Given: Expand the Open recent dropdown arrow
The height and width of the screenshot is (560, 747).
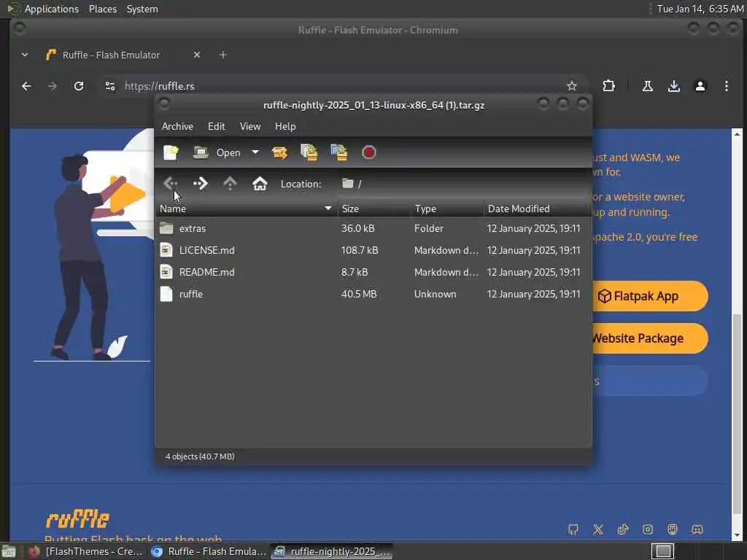Looking at the screenshot, I should click(x=255, y=152).
